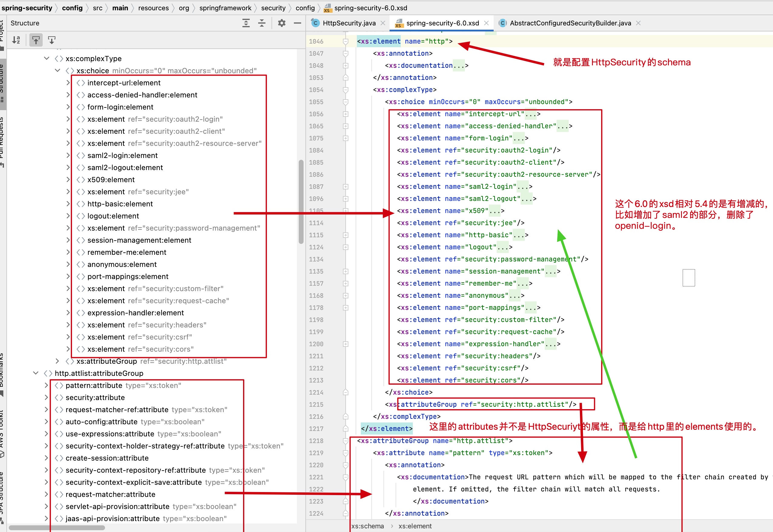Click line number 1215 in gutter
The height and width of the screenshot is (532, 773).
(x=316, y=405)
